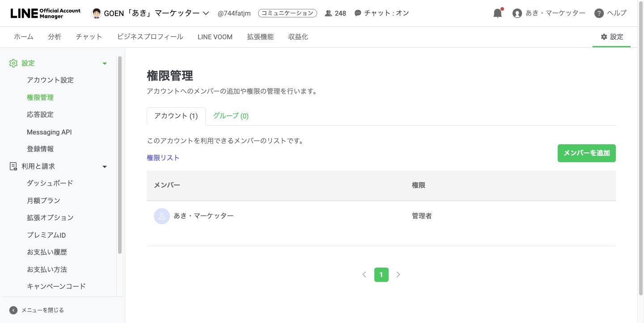644x323 pixels.
Task: Go to previous page arrow in pagination
Action: (364, 275)
